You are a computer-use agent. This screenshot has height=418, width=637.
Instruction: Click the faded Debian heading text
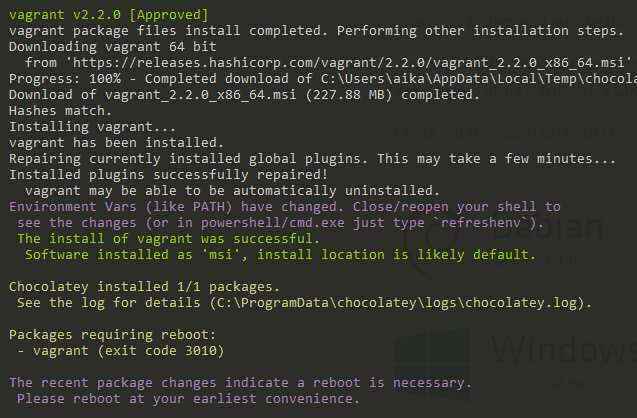tap(547, 227)
